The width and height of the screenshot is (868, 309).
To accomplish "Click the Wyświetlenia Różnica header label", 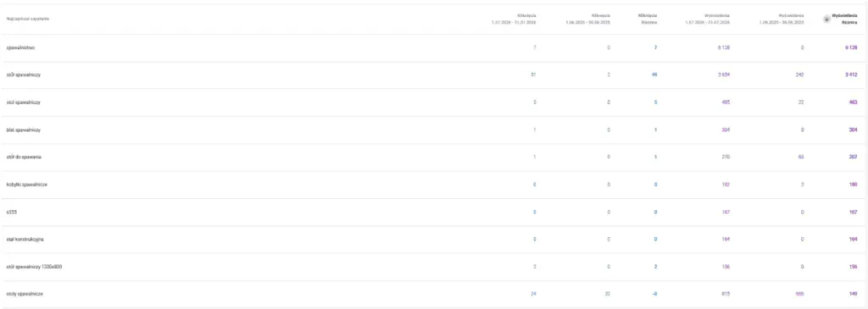I will 845,19.
